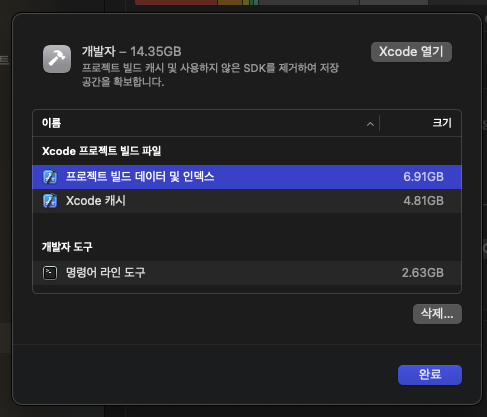Select the Xcode 캐시 row
The width and height of the screenshot is (487, 417).
(x=247, y=201)
